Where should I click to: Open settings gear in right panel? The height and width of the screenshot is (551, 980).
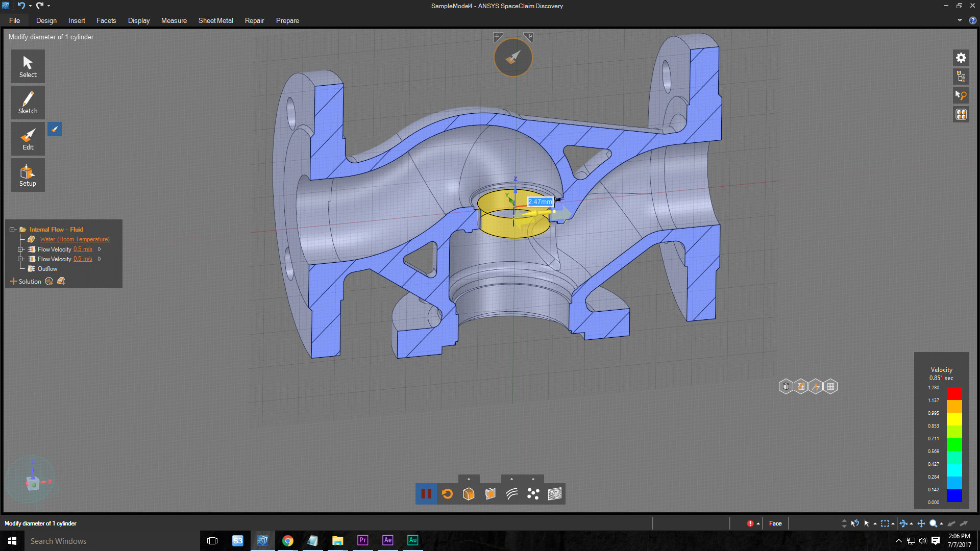961,58
